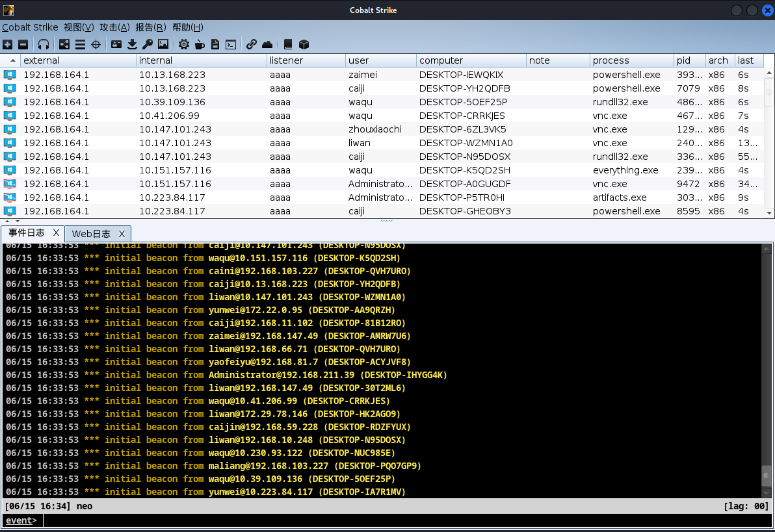Open keystrokes key icon
The width and height of the screenshot is (775, 532).
148,44
